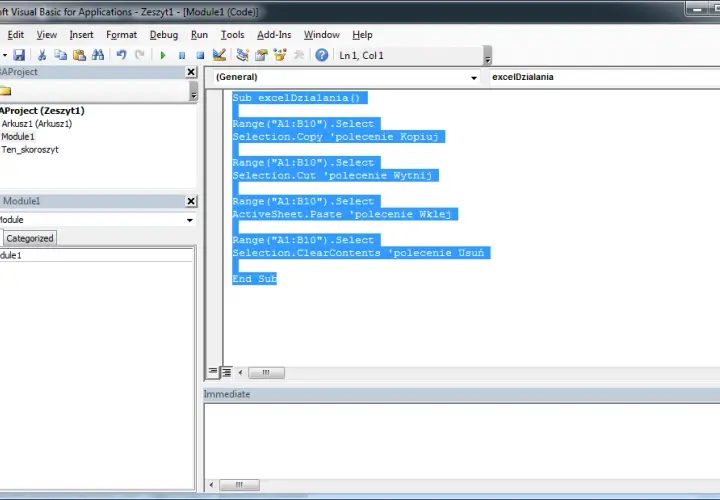Click the Selection.ClearContents code line
720x500 pixels.
pos(358,253)
